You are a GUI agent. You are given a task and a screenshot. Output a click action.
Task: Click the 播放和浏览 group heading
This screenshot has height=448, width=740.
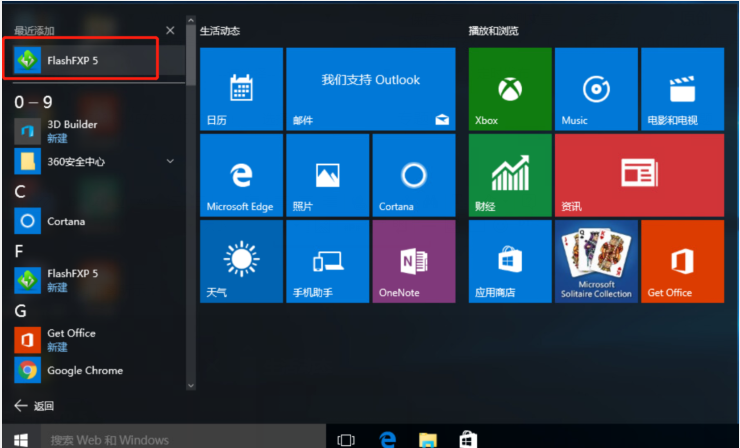click(494, 31)
